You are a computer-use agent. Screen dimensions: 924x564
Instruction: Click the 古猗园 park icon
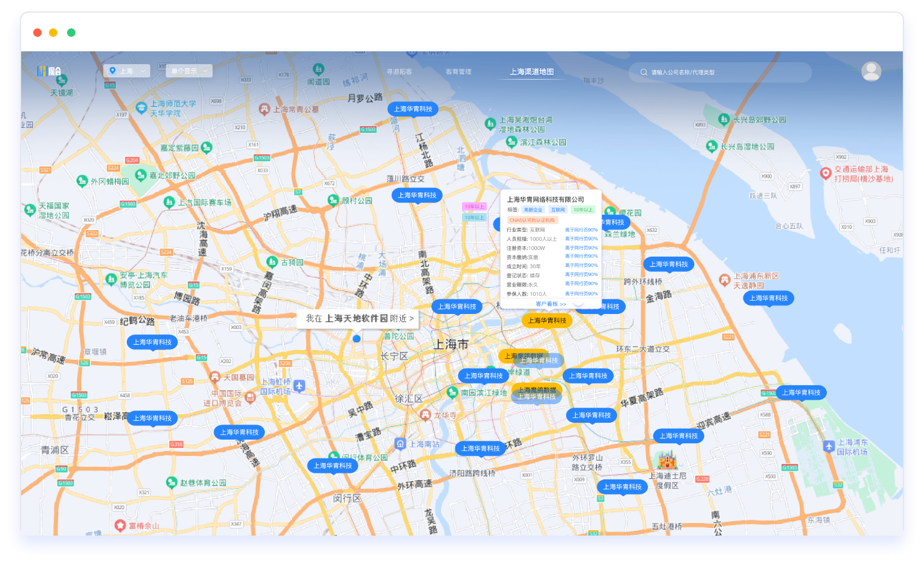coord(272,262)
